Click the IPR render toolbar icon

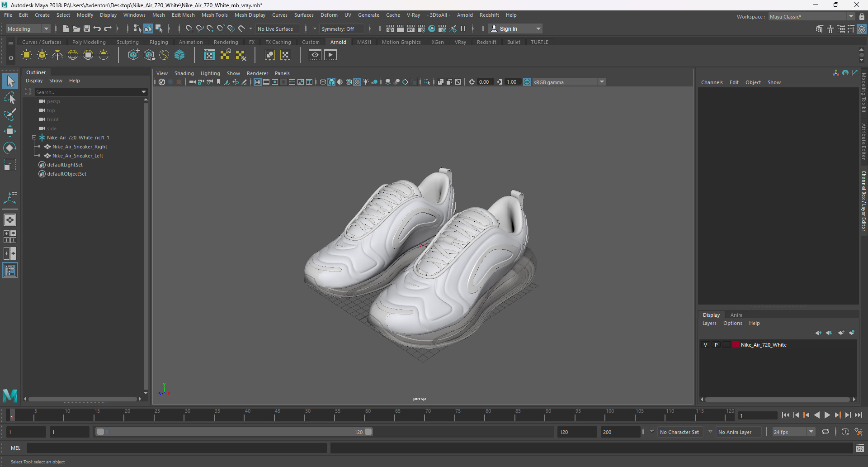point(411,29)
